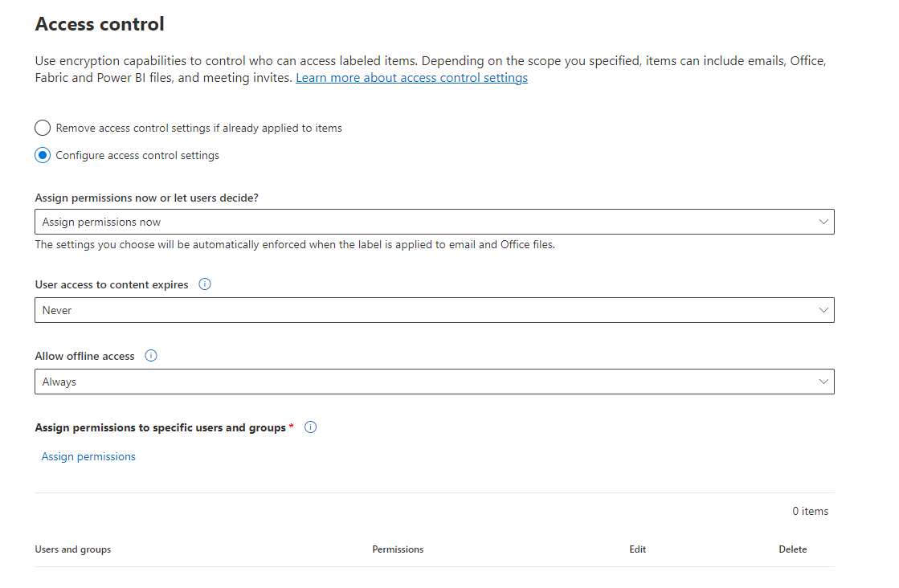Click the "Assign permissions" link
The image size is (899, 588).
click(x=88, y=456)
